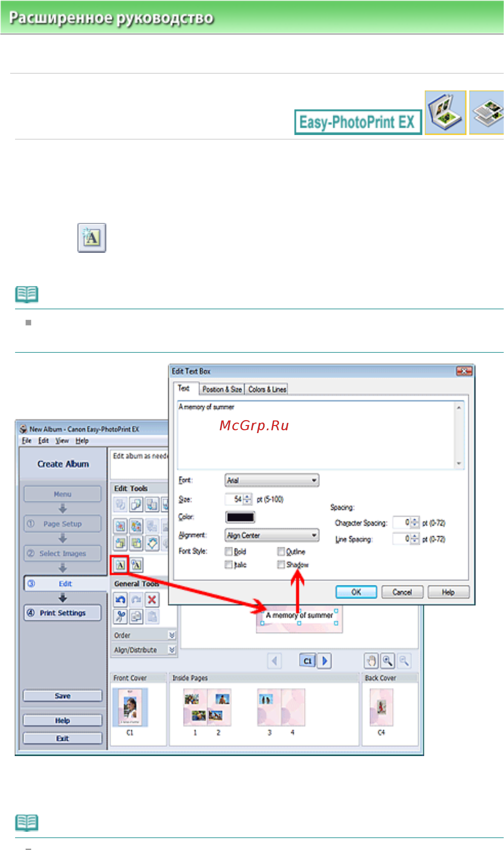504x850 pixels.
Task: Click the Edit Text Box tool icon beside Add Text
Action: pos(136,565)
